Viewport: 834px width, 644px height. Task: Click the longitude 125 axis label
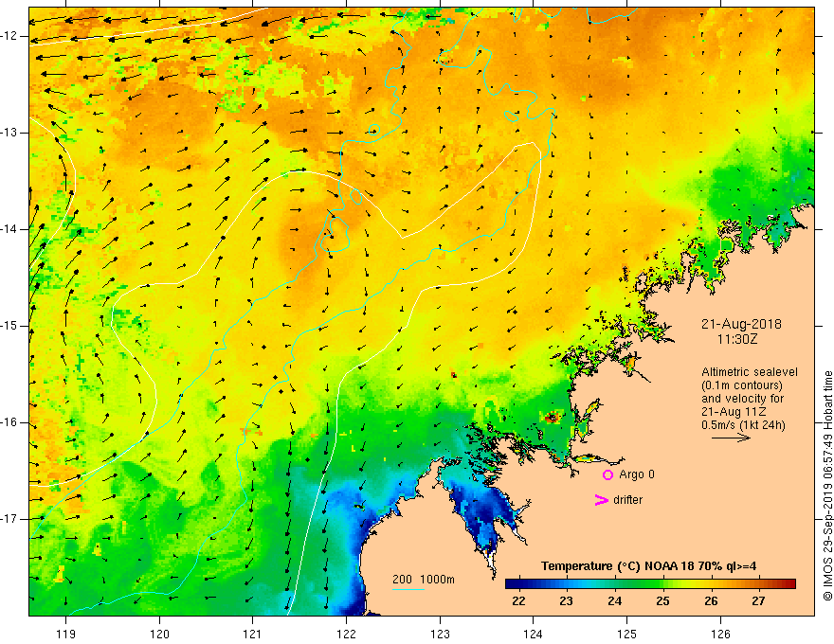[x=627, y=635]
